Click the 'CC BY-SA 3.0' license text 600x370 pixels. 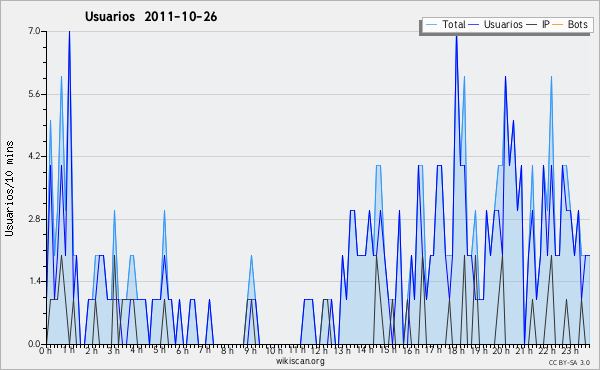coord(569,362)
